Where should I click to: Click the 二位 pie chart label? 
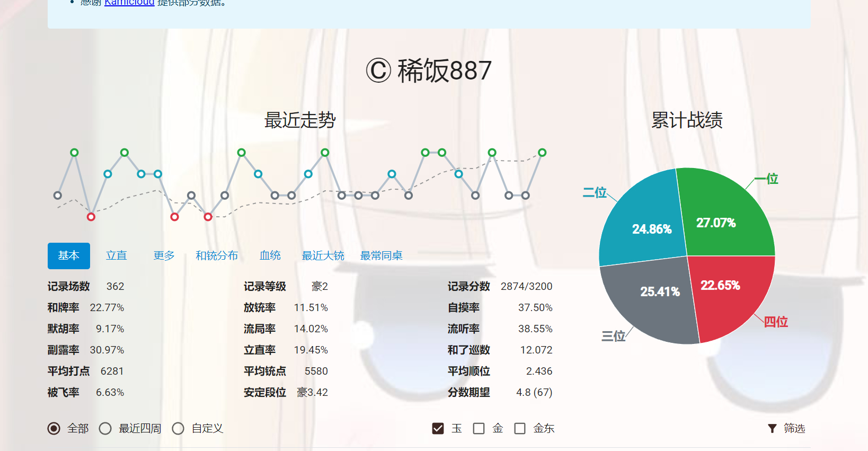595,192
